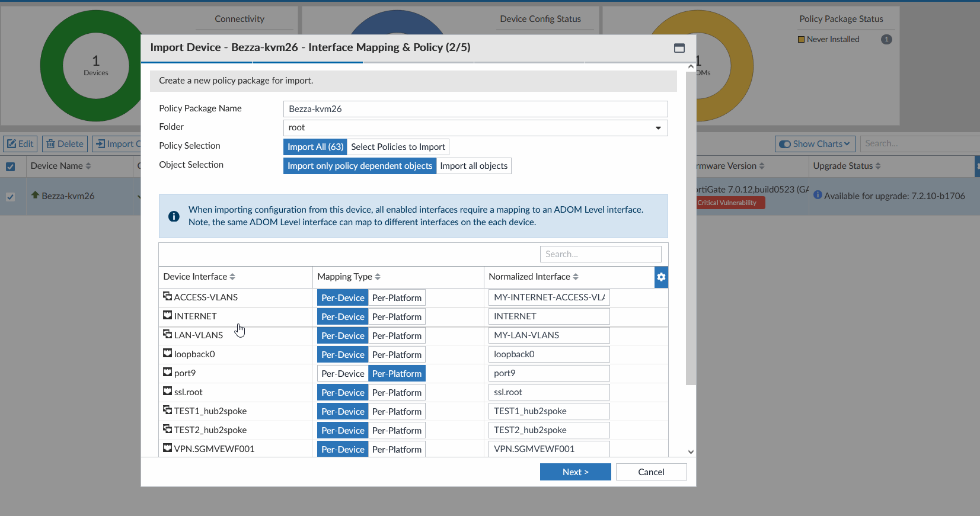980x516 pixels.
Task: Click the Import button in the background toolbar
Action: click(117, 144)
